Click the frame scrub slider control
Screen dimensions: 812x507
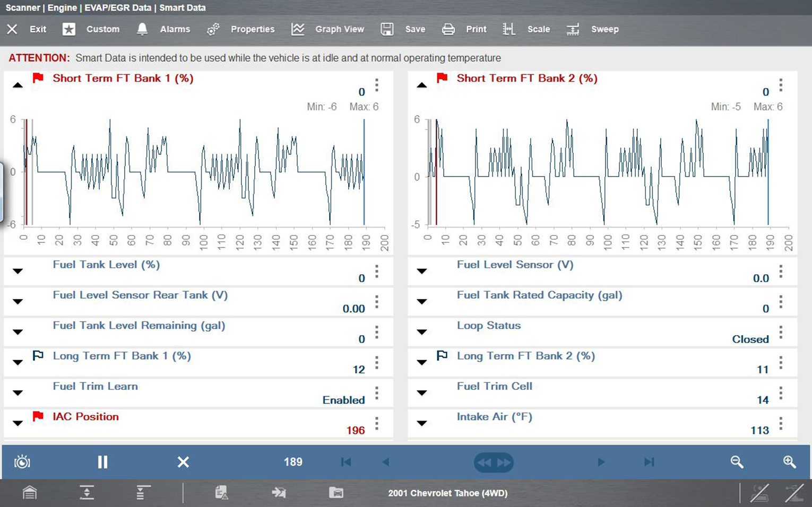tap(494, 462)
